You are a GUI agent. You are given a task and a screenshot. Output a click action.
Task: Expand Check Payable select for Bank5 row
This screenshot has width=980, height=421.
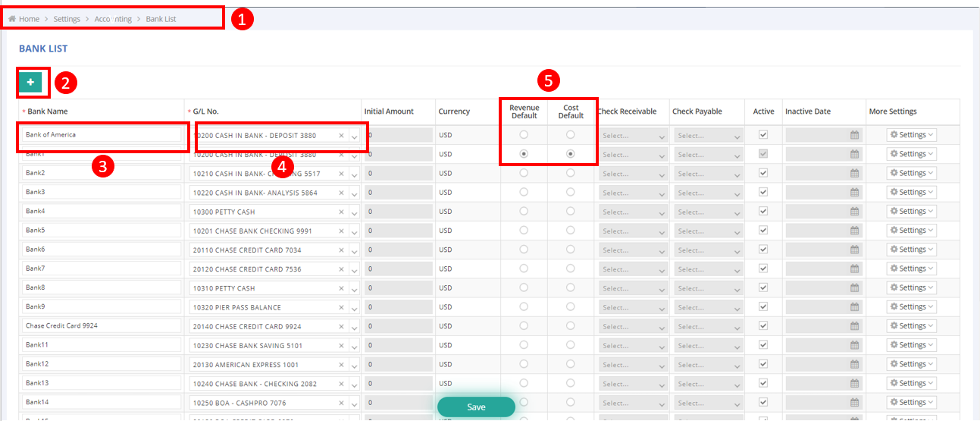(707, 231)
